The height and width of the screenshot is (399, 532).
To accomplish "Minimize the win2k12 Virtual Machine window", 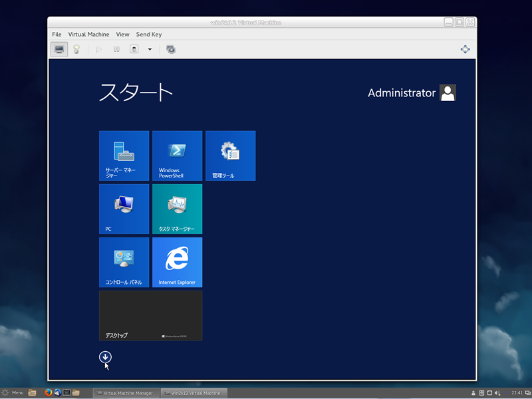I will [x=448, y=23].
